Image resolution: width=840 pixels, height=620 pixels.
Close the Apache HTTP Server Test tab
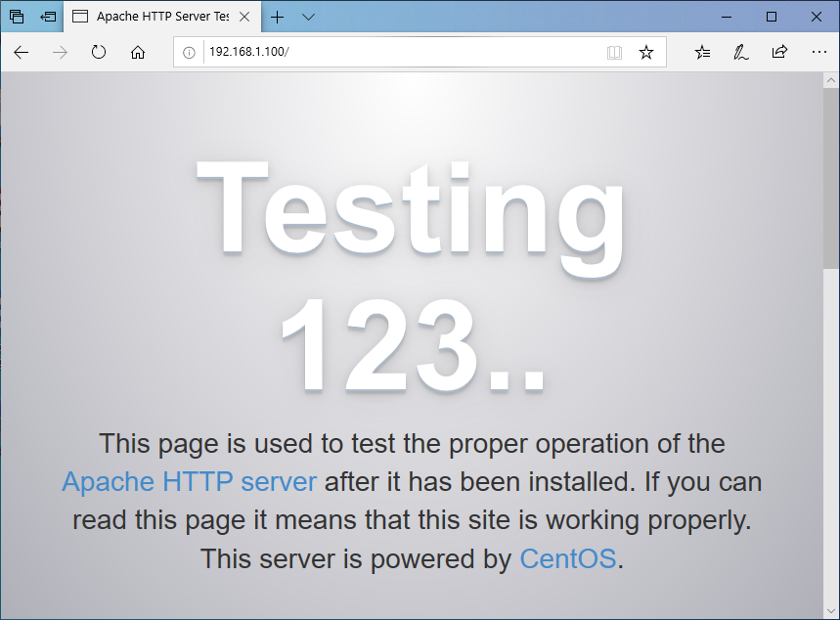point(244,17)
